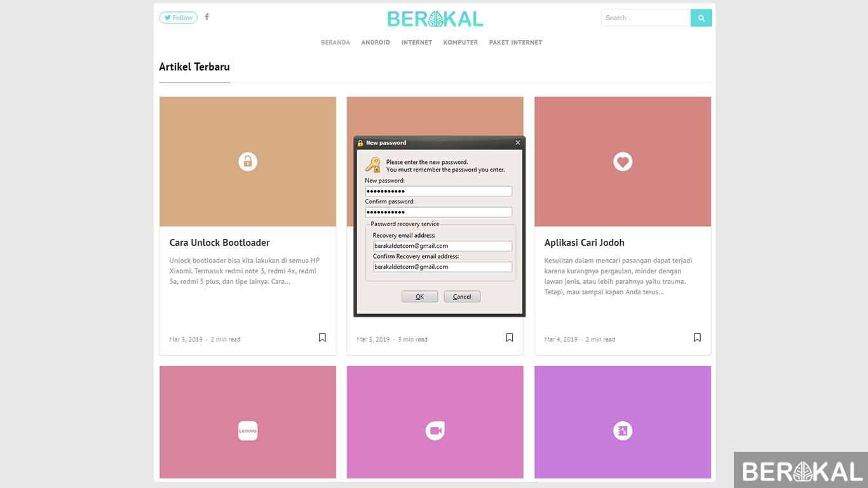Click the search magnifier button

[701, 18]
